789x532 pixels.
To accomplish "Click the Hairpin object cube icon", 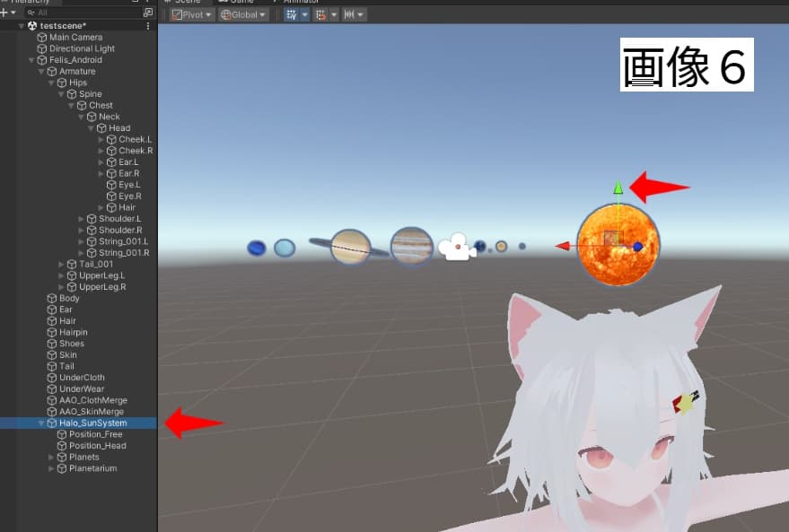I will coord(52,332).
